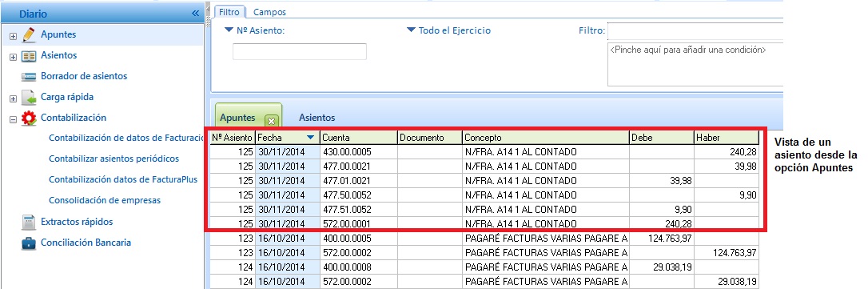This screenshot has width=868, height=289.
Task: Click the Nº Asiento input field
Action: pos(300,51)
